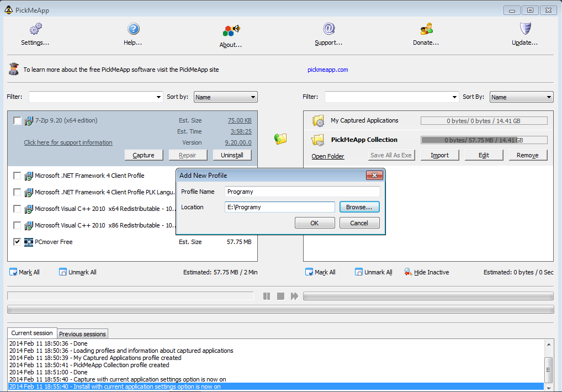Viewport: 562px width, 392px height.
Task: Click the Profile Name text field
Action: pyautogui.click(x=303, y=192)
